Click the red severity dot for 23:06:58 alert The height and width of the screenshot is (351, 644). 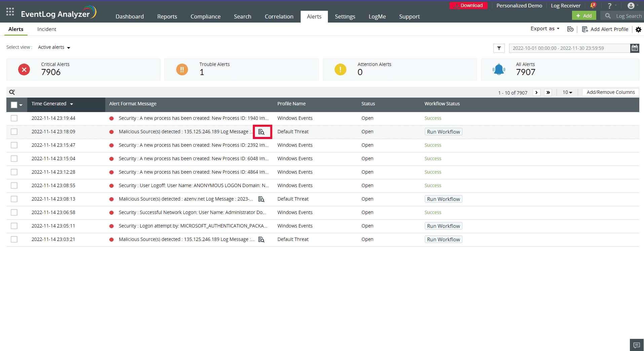pos(111,213)
